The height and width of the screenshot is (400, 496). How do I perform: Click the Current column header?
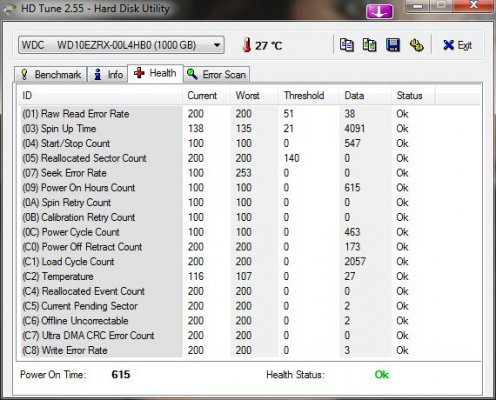206,96
